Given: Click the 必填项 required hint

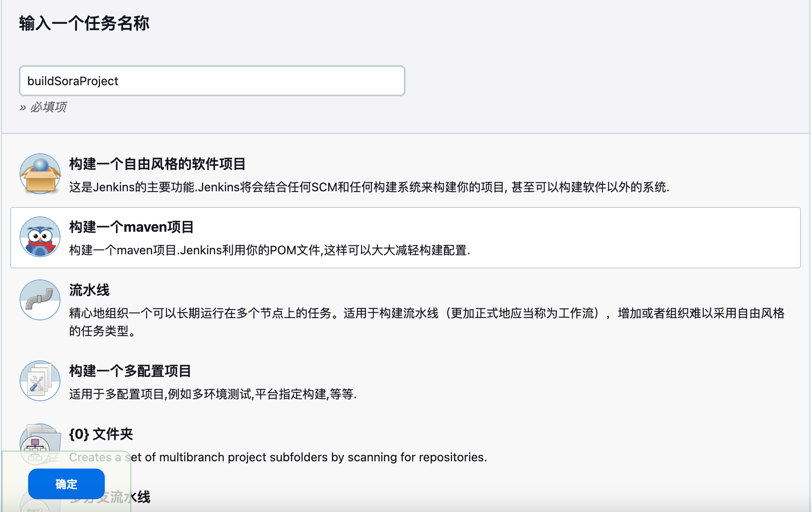Looking at the screenshot, I should pos(43,107).
